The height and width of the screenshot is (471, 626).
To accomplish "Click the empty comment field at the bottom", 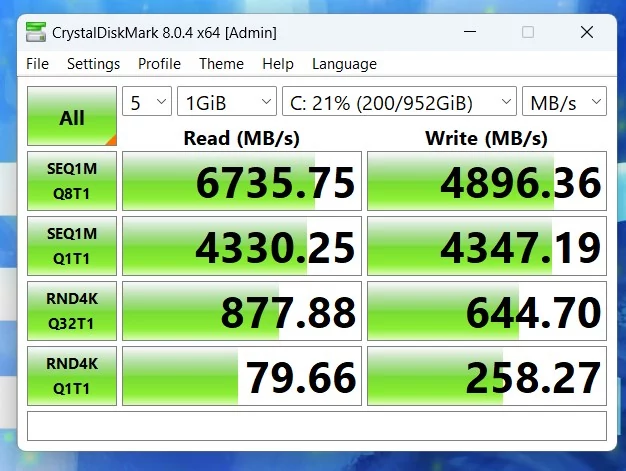I will point(317,426).
